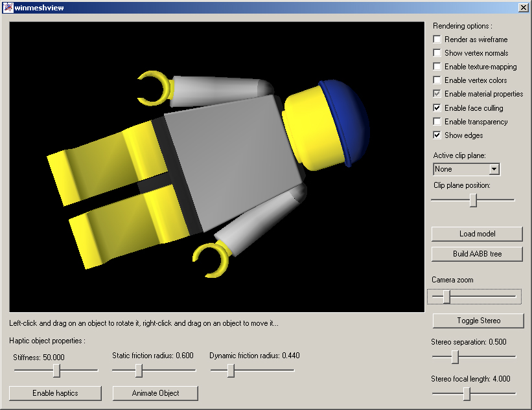Click the Camera zoom slider handle
This screenshot has height=410, width=532.
pyautogui.click(x=446, y=297)
